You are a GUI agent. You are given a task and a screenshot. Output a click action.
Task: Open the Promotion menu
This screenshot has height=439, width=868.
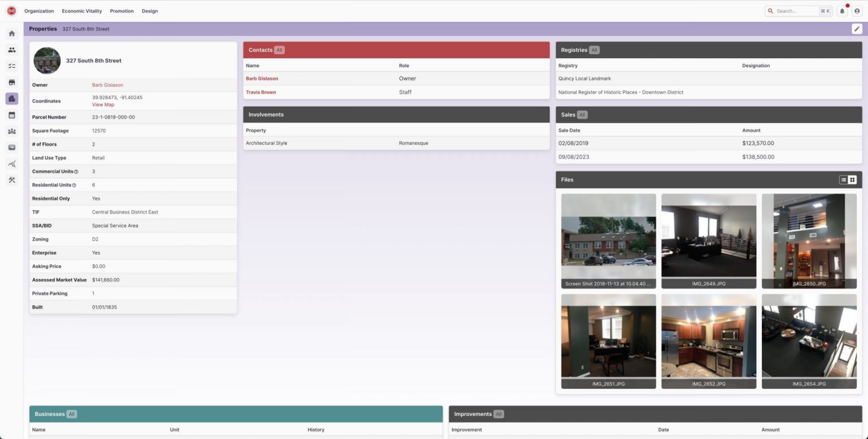pos(121,11)
